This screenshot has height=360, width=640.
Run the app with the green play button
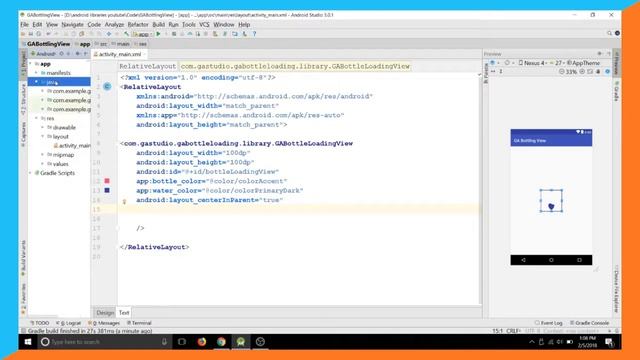[x=158, y=34]
